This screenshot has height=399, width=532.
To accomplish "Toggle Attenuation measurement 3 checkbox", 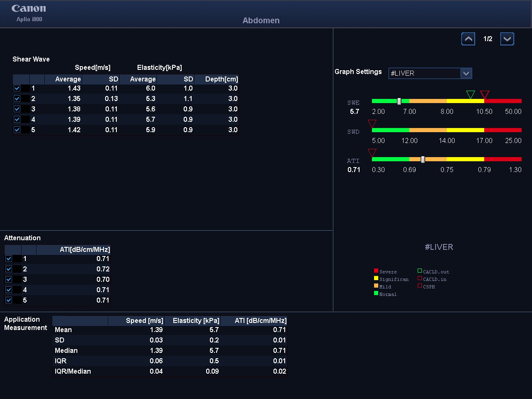I will point(9,279).
